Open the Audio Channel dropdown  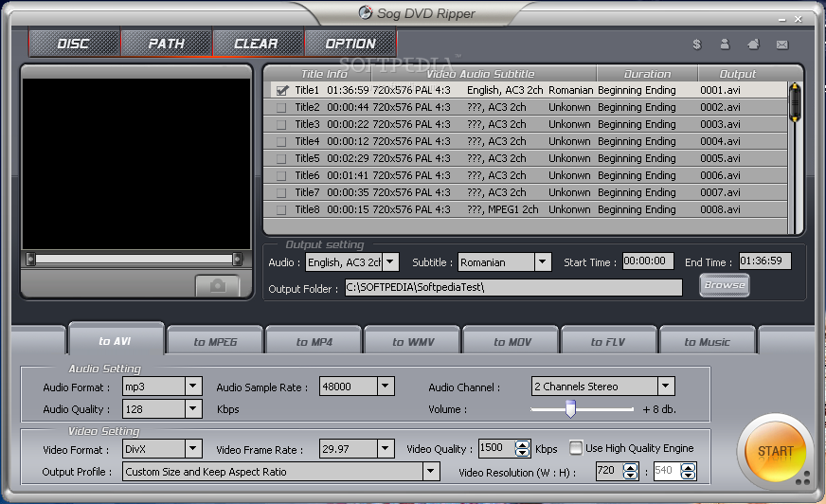pos(666,387)
